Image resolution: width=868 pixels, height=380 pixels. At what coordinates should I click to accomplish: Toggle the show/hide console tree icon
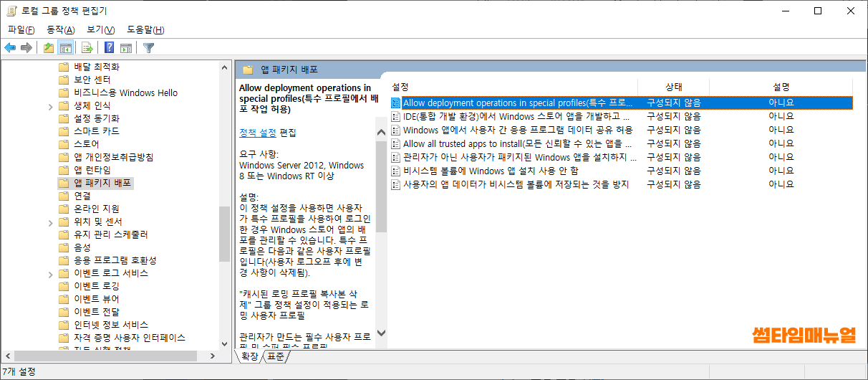point(65,48)
